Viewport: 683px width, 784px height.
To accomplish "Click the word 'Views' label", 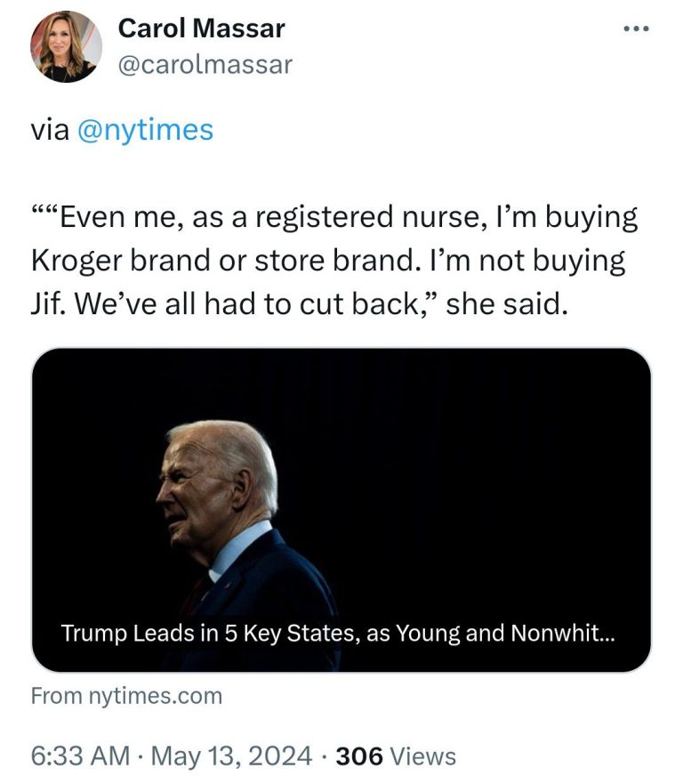I will pos(422,756).
